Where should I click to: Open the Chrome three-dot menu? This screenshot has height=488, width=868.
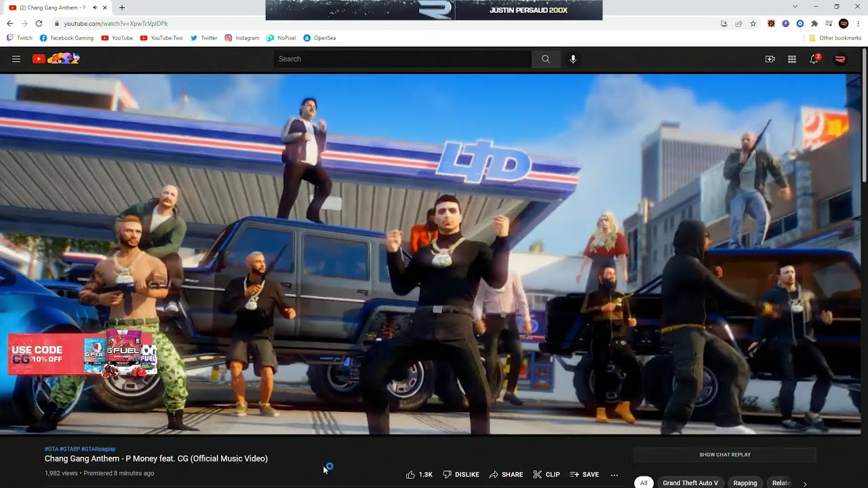click(858, 23)
